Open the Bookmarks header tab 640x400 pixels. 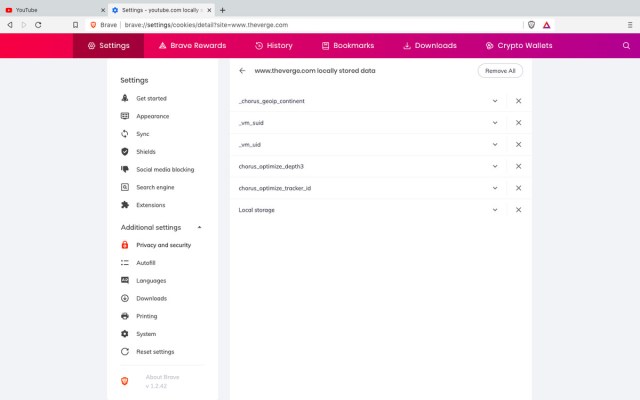pyautogui.click(x=348, y=46)
